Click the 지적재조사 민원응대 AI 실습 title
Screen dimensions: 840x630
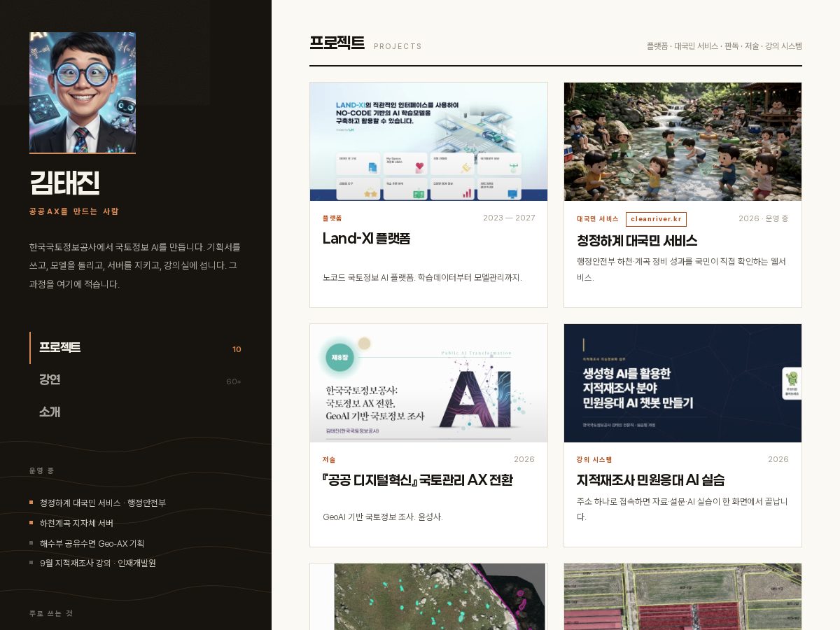[x=650, y=480]
